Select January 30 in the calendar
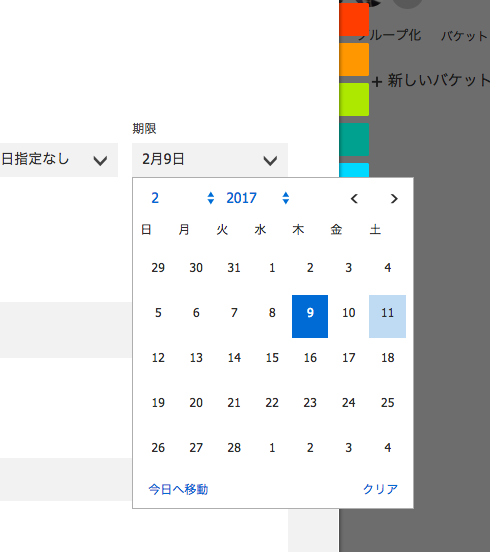The image size is (490, 552). (196, 268)
